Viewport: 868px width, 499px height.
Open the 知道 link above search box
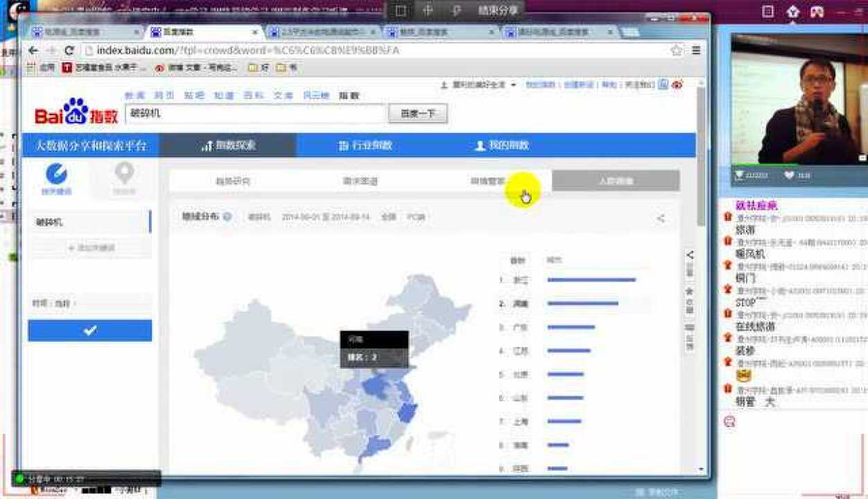[224, 96]
